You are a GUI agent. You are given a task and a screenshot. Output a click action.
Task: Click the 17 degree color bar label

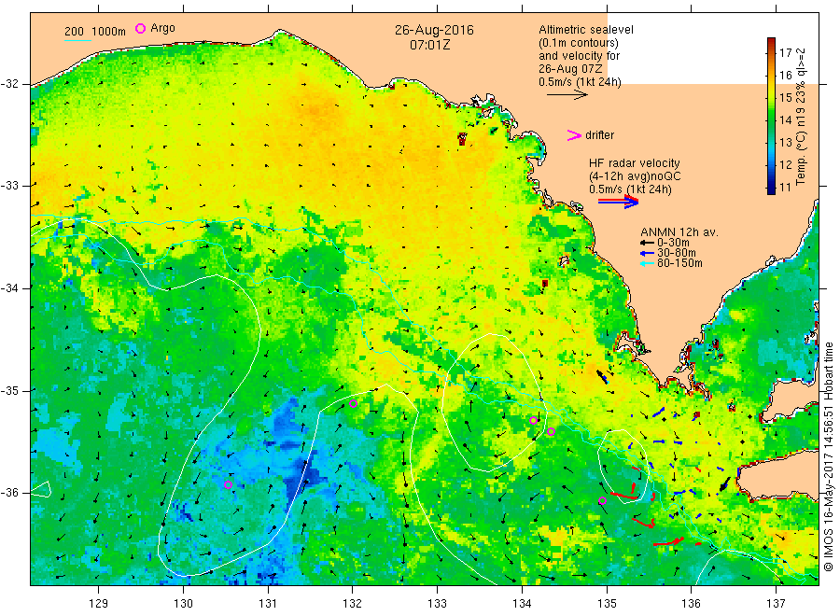(x=785, y=52)
